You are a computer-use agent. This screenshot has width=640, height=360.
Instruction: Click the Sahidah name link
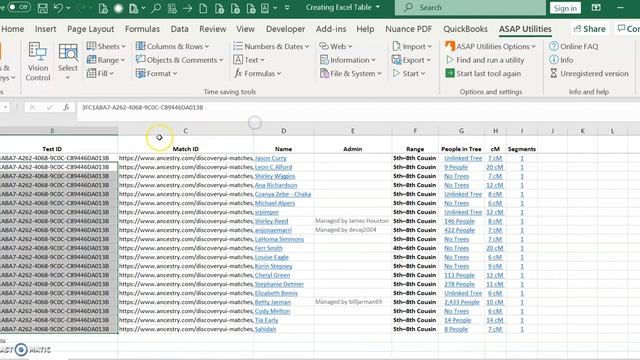[265, 329]
